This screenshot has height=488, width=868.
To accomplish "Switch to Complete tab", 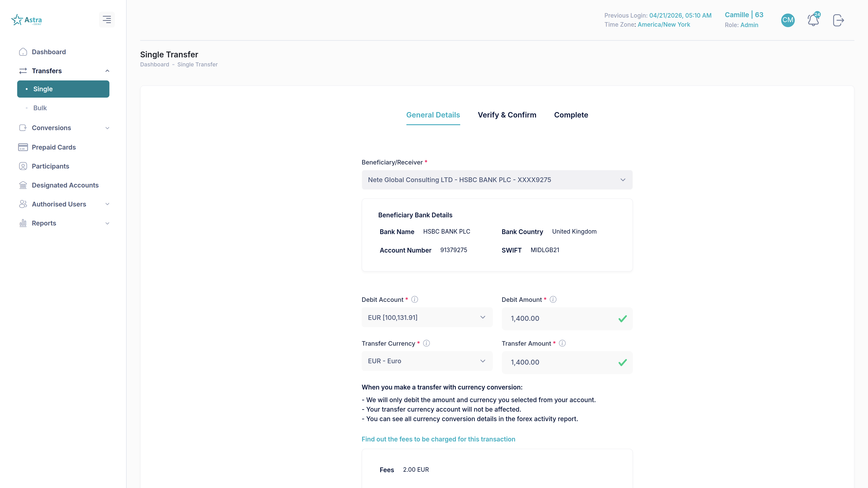I will click(571, 115).
